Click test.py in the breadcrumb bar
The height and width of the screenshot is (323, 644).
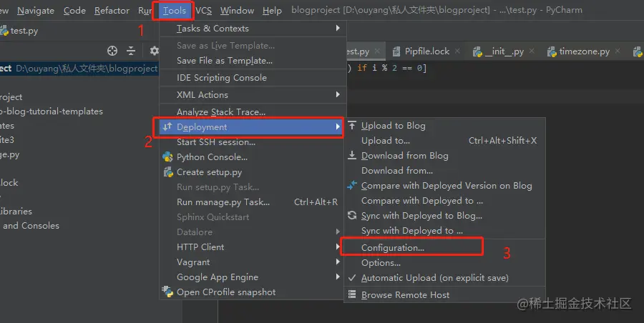(x=24, y=31)
